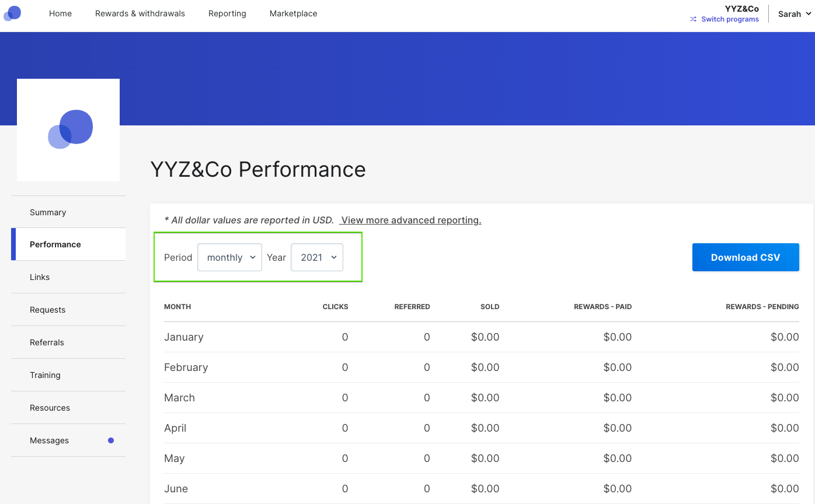815x504 pixels.
Task: Change the Period from monthly
Action: [229, 257]
